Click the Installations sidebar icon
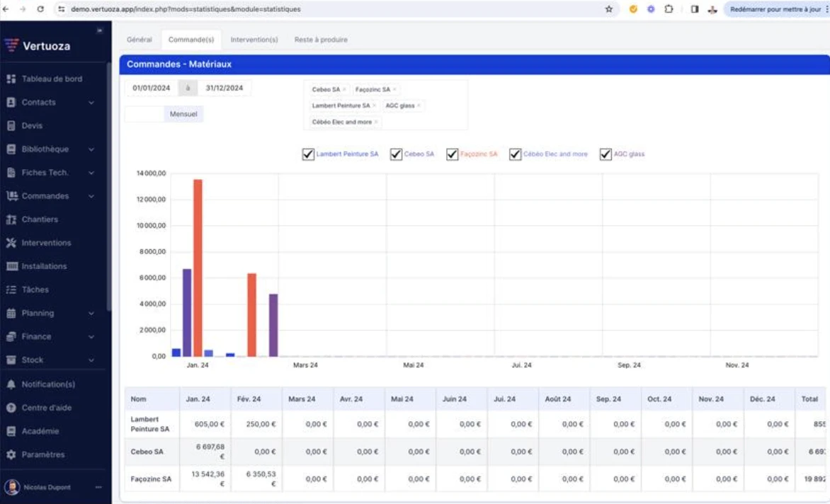Viewport: 830px width, 504px height. click(11, 266)
